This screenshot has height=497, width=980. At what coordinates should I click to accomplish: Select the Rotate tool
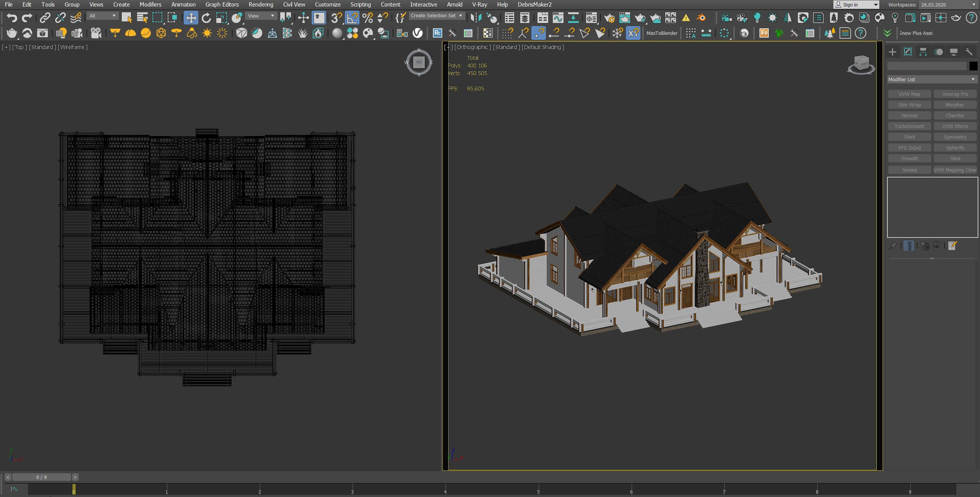click(206, 18)
